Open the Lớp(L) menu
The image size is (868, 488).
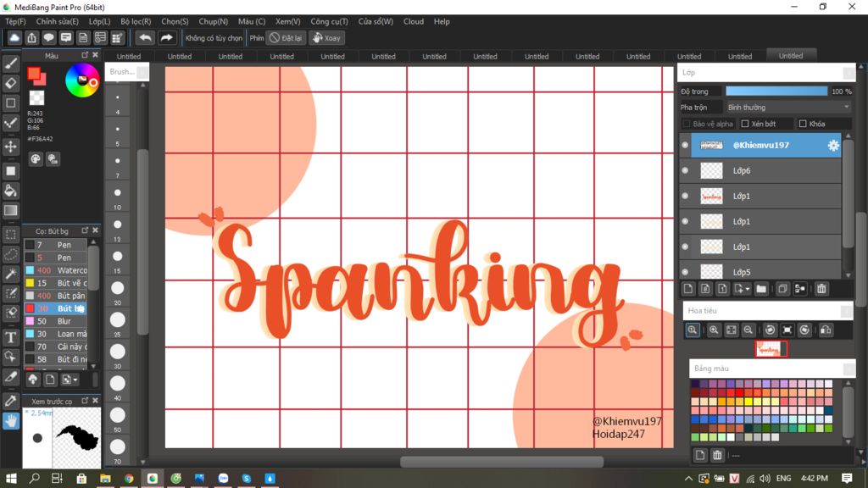pos(100,21)
